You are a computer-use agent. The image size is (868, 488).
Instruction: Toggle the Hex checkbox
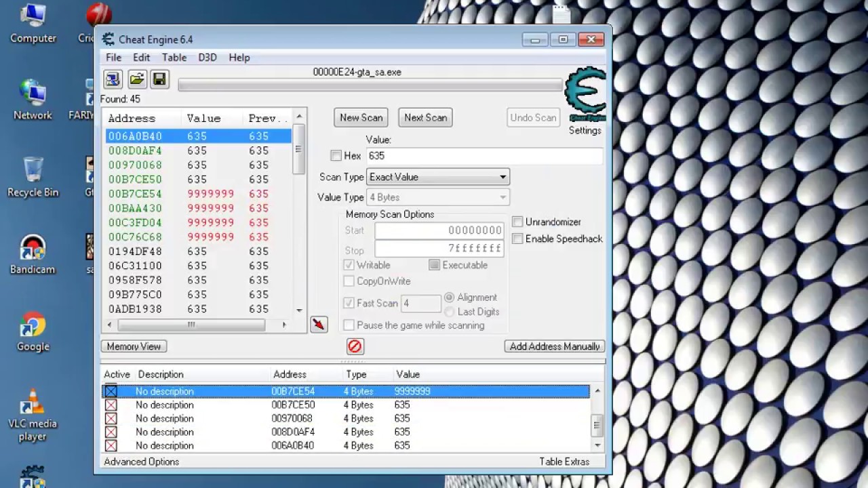click(x=336, y=155)
